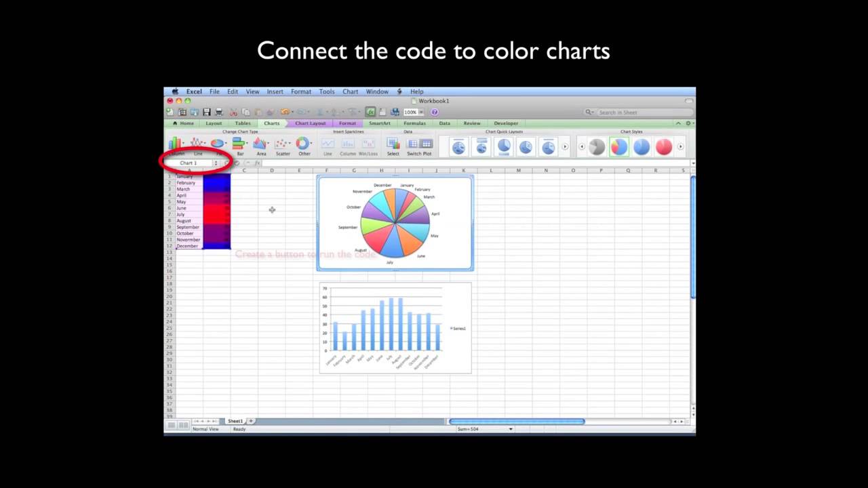Image resolution: width=868 pixels, height=488 pixels.
Task: Collapse the ribbon with caret arrow
Action: pyautogui.click(x=677, y=123)
